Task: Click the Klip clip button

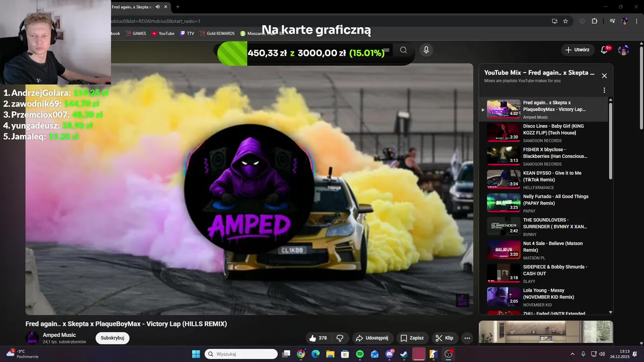Action: click(444, 338)
